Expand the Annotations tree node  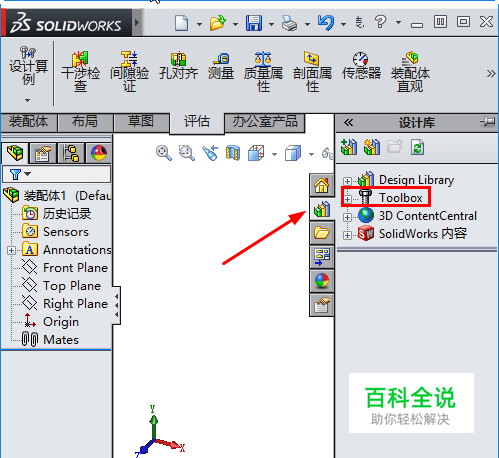11,250
